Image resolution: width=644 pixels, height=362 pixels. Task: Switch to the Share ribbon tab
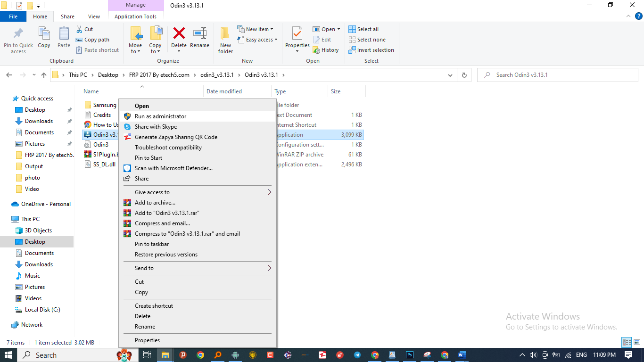[x=67, y=16]
